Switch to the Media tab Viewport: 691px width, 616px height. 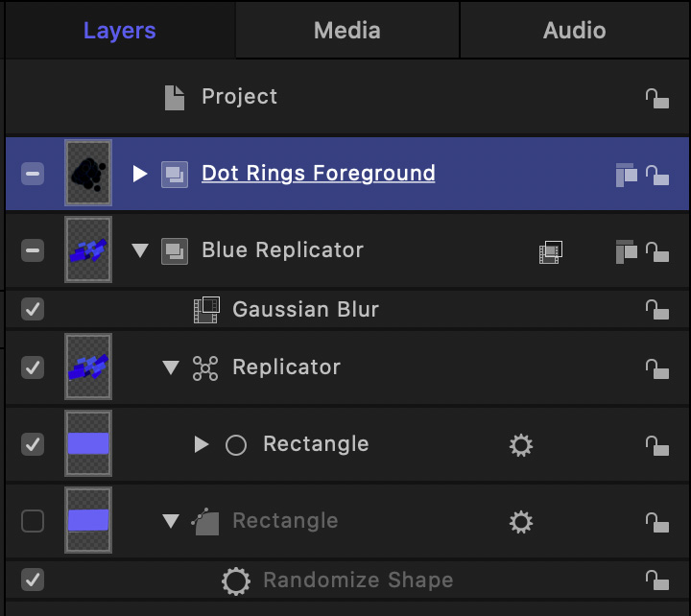tap(347, 31)
